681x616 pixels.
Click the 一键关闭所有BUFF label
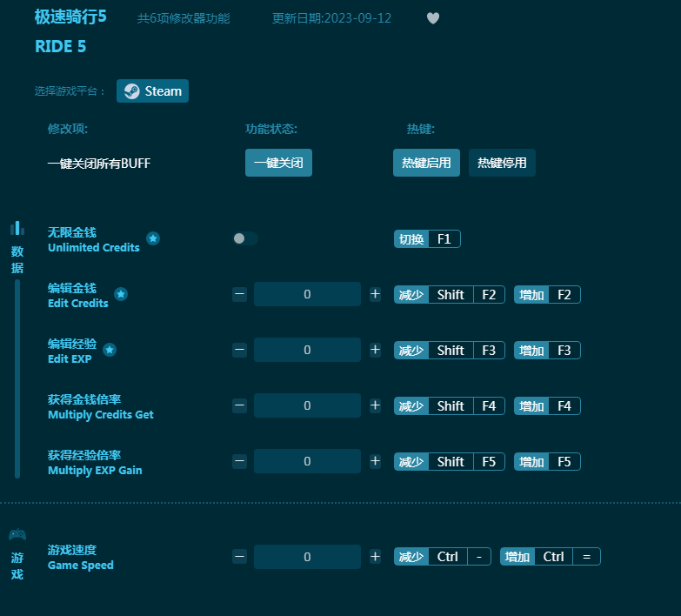(x=99, y=164)
